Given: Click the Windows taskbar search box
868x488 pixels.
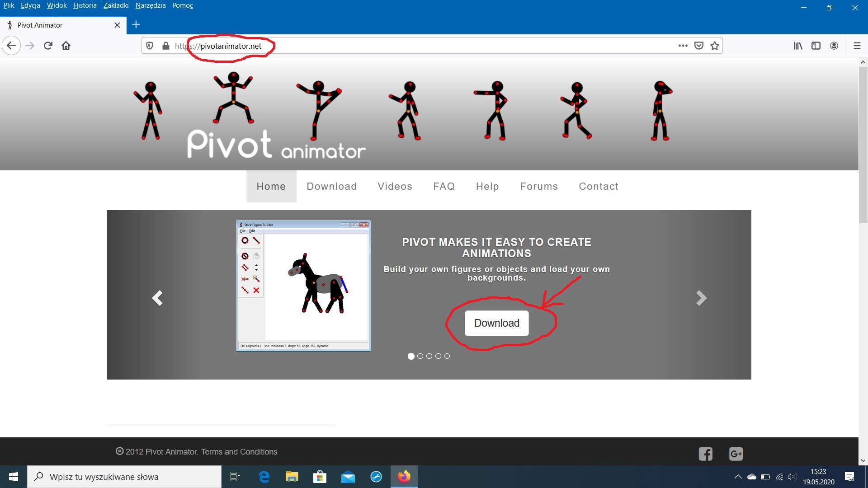Looking at the screenshot, I should (124, 477).
